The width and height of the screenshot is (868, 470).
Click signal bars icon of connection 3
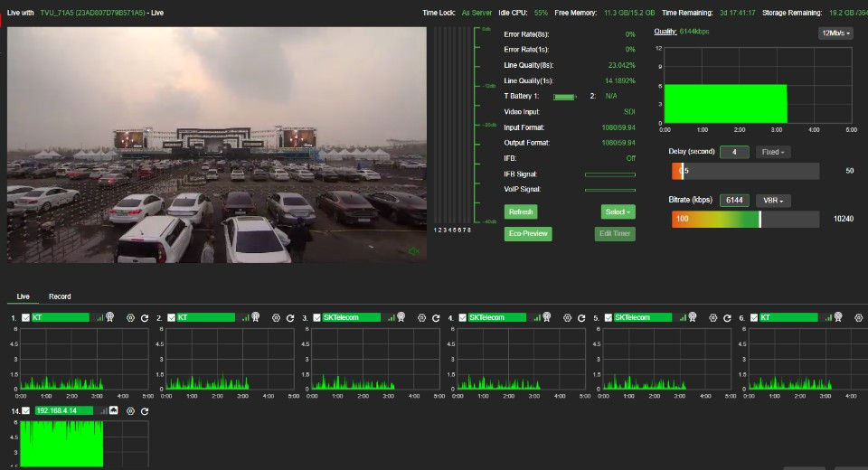391,318
